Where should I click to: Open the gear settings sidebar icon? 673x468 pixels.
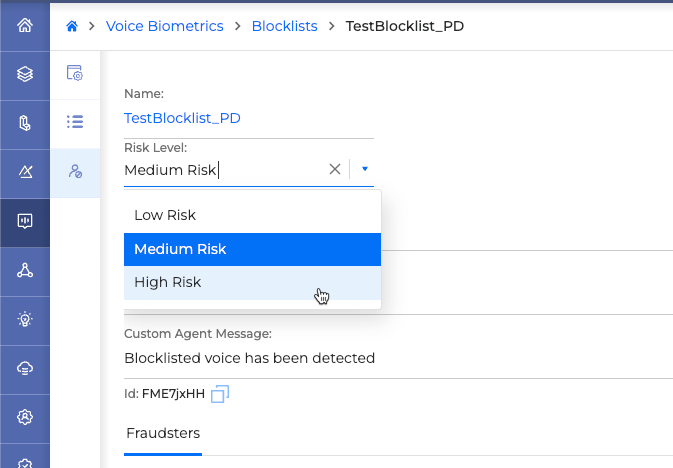pyautogui.click(x=25, y=416)
